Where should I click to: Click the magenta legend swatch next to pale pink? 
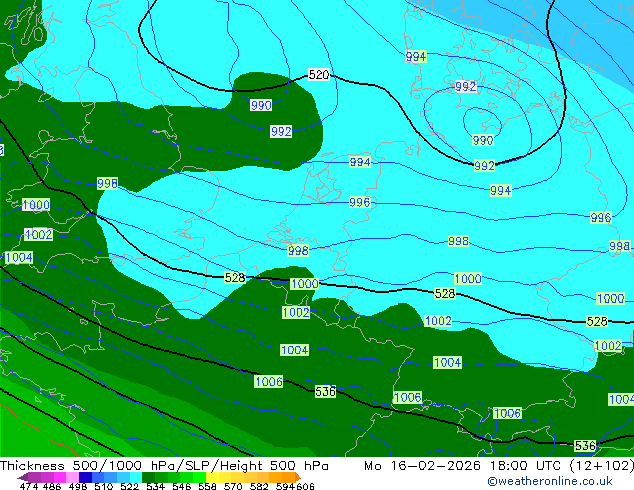[60, 477]
